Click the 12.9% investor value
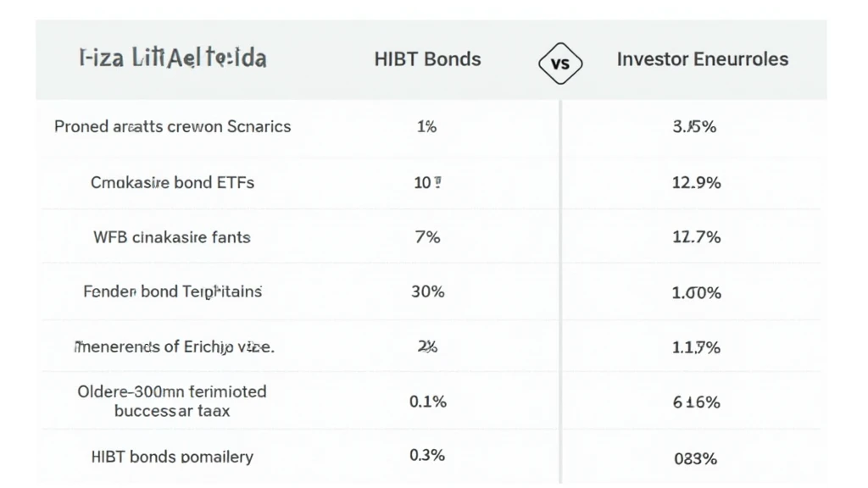Viewport: 868px width, 488px height. pyautogui.click(x=696, y=183)
